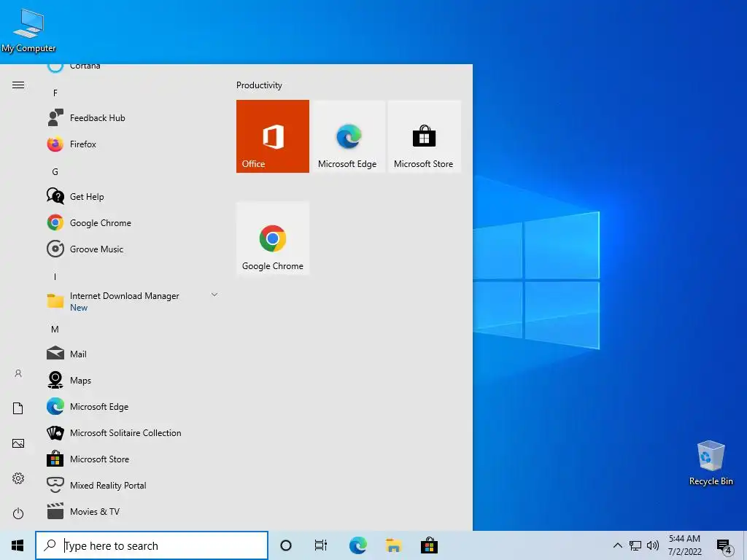
Task: Open Documents from Start sidebar
Action: [x=18, y=408]
